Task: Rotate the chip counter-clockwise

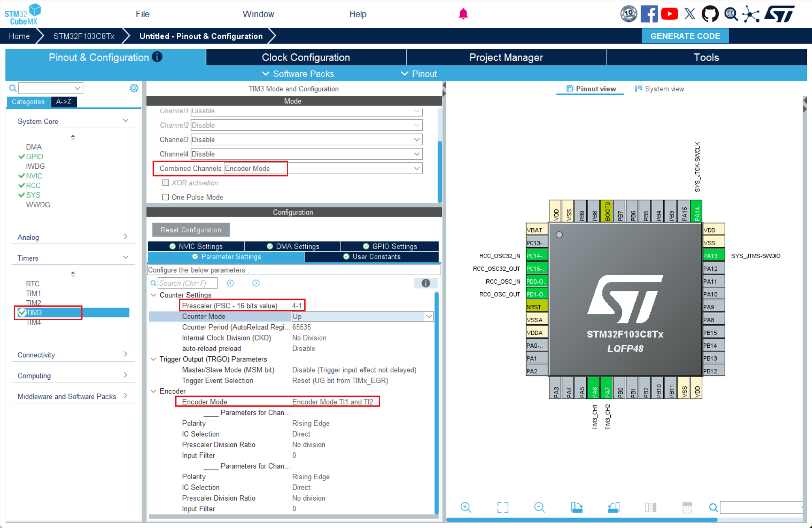Action: pyautogui.click(x=614, y=507)
